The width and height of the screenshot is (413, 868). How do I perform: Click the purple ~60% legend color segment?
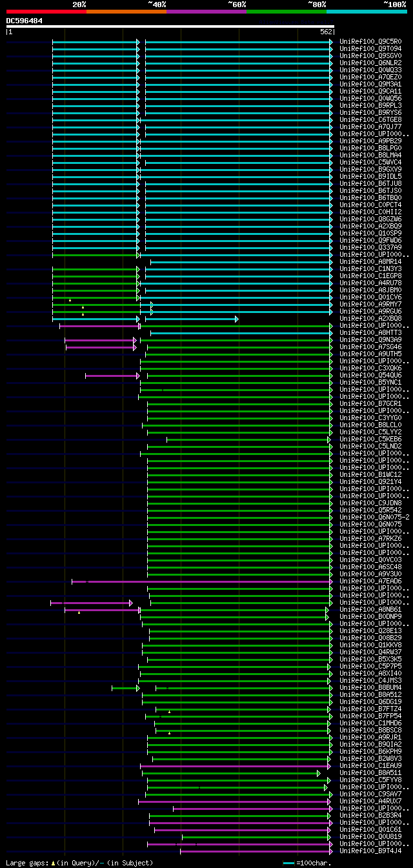(206, 12)
